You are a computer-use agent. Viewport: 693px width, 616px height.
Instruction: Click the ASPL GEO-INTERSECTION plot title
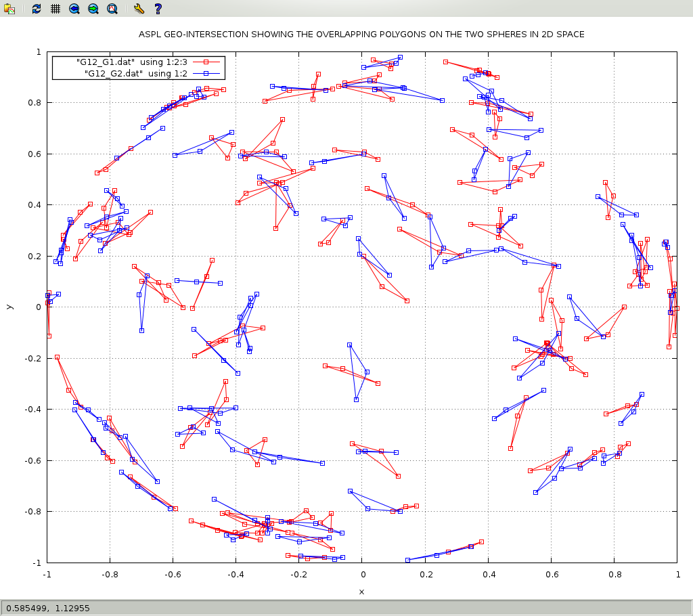point(361,34)
